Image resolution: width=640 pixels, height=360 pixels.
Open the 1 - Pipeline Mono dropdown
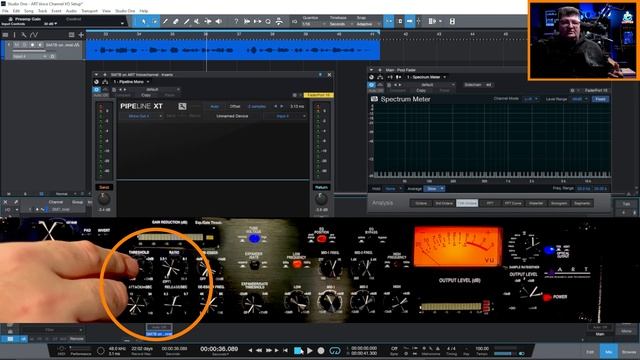click(131, 82)
